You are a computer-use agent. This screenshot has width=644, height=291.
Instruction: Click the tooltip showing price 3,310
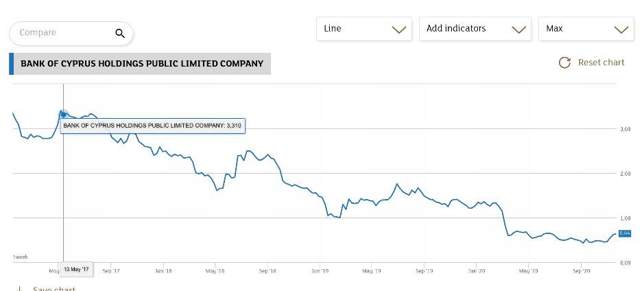(152, 126)
